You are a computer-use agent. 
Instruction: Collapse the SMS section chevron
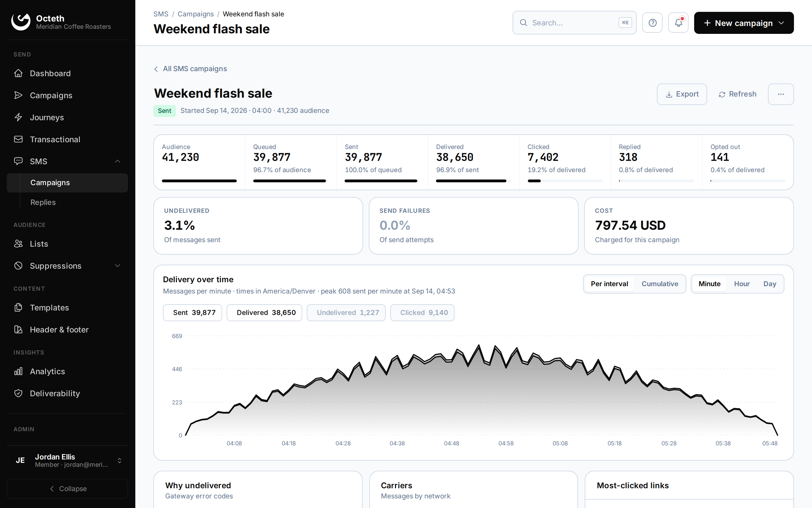pyautogui.click(x=118, y=161)
